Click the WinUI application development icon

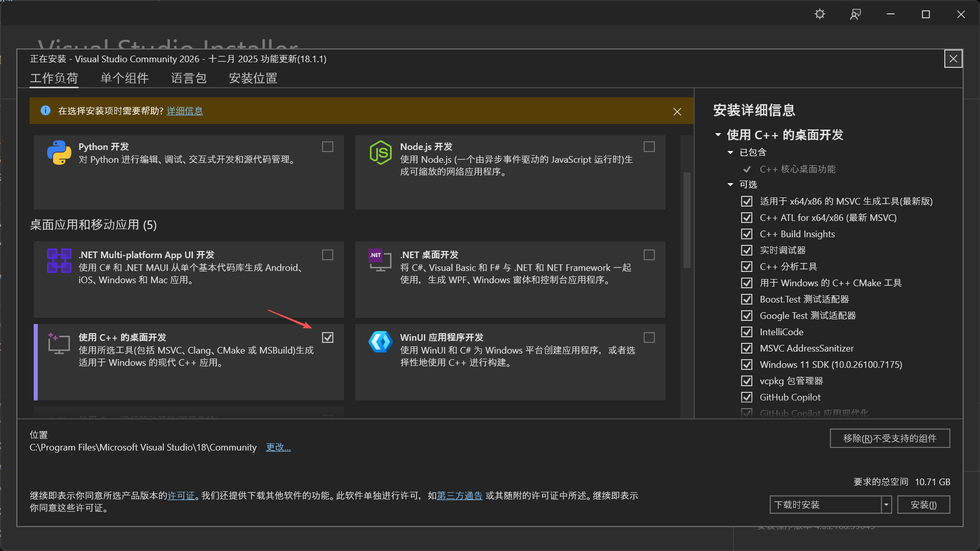pos(381,342)
